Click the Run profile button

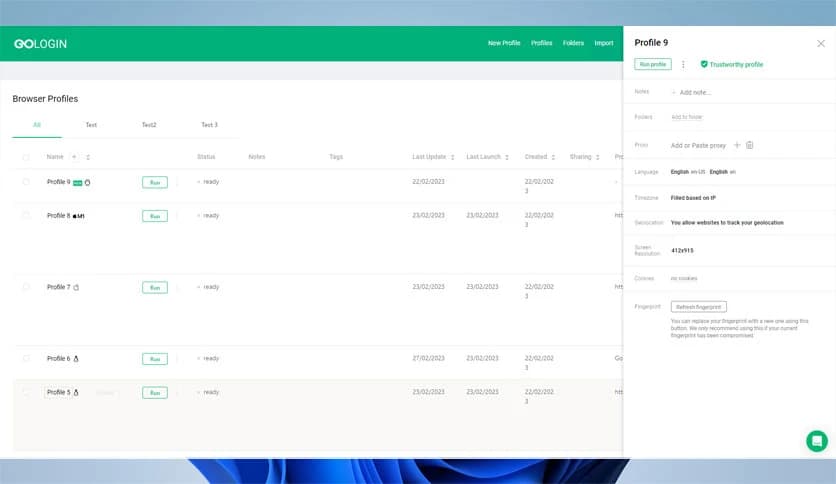click(x=653, y=64)
